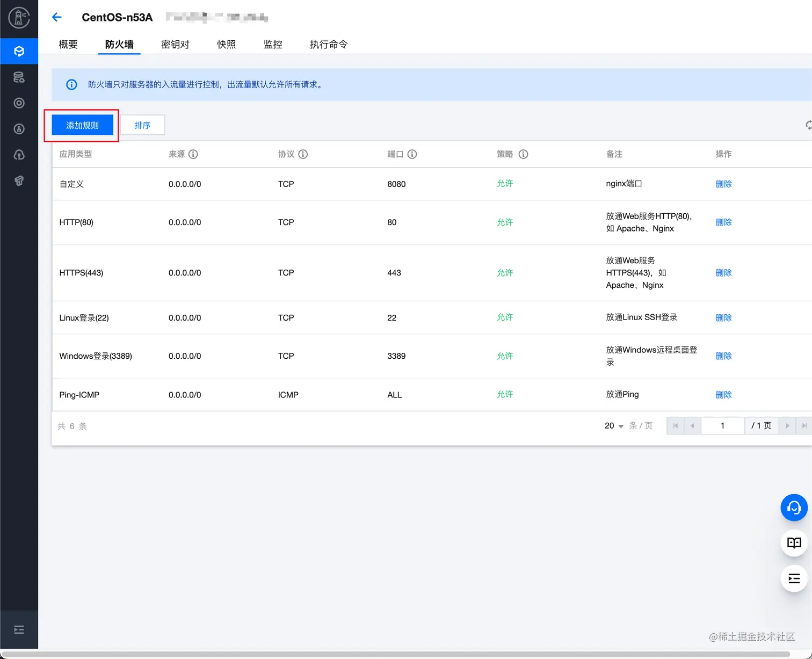Viewport: 812px width, 659px height.
Task: Click info icon next to 端口 header
Action: click(412, 154)
